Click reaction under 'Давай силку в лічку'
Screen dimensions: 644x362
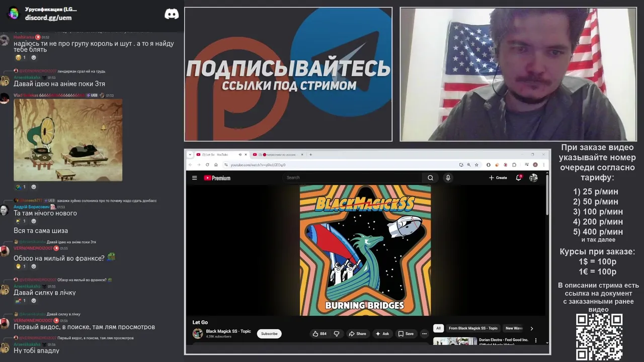20,301
